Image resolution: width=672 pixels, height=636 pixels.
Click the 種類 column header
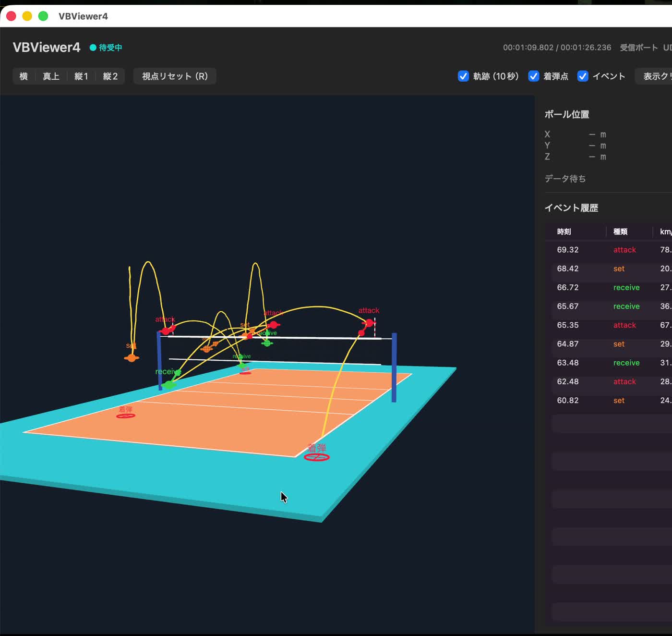tap(620, 232)
